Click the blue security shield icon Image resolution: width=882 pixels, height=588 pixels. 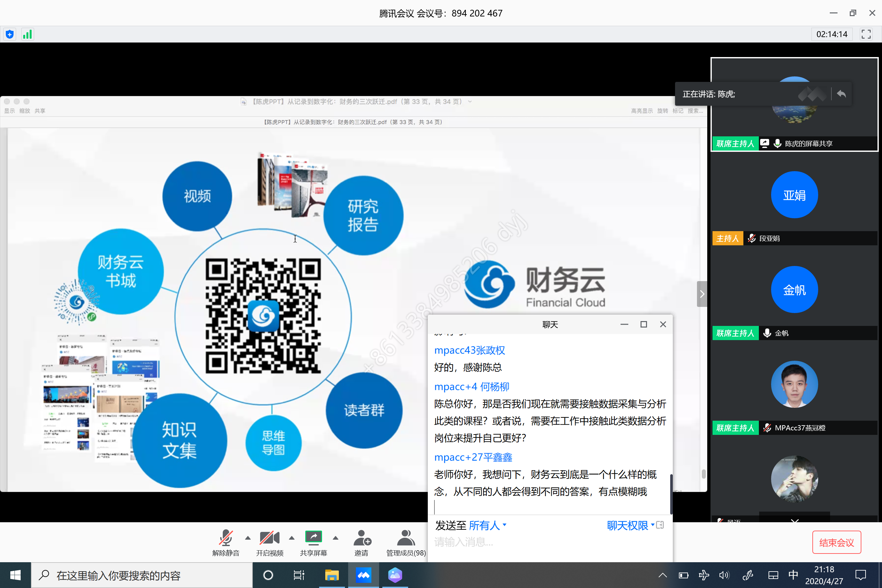(10, 34)
